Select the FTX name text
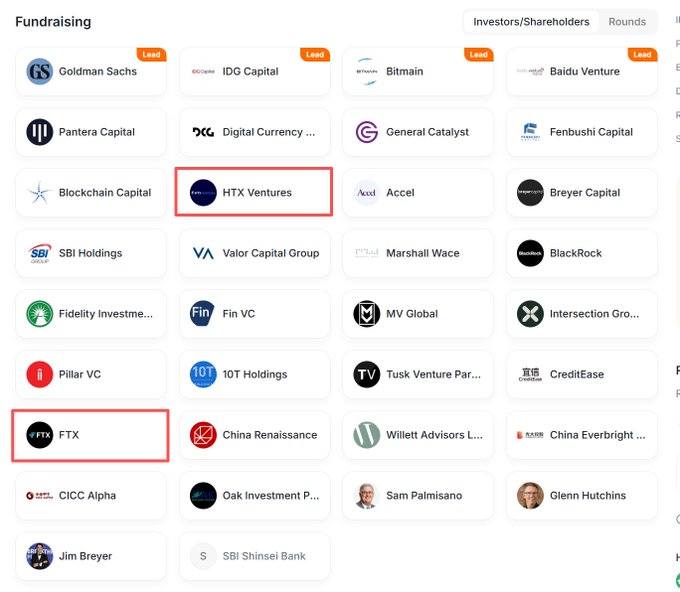This screenshot has height=592, width=680. click(x=69, y=435)
